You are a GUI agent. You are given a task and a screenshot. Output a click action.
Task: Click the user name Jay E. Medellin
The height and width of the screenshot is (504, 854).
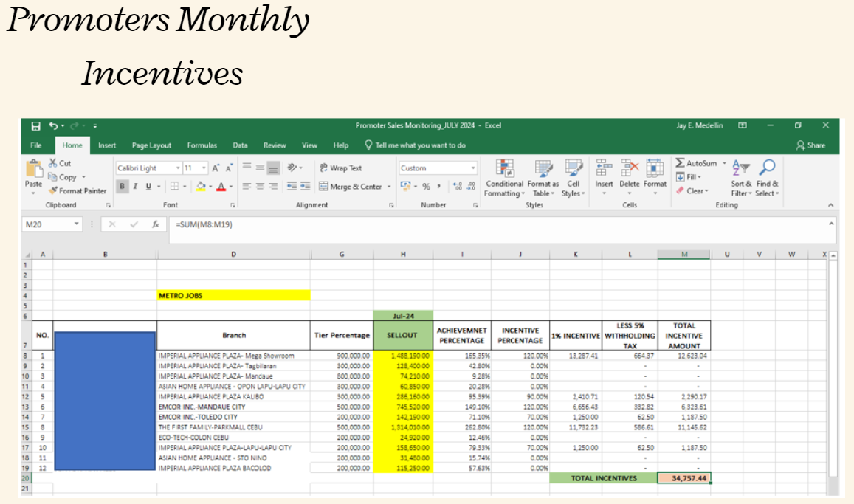point(699,125)
